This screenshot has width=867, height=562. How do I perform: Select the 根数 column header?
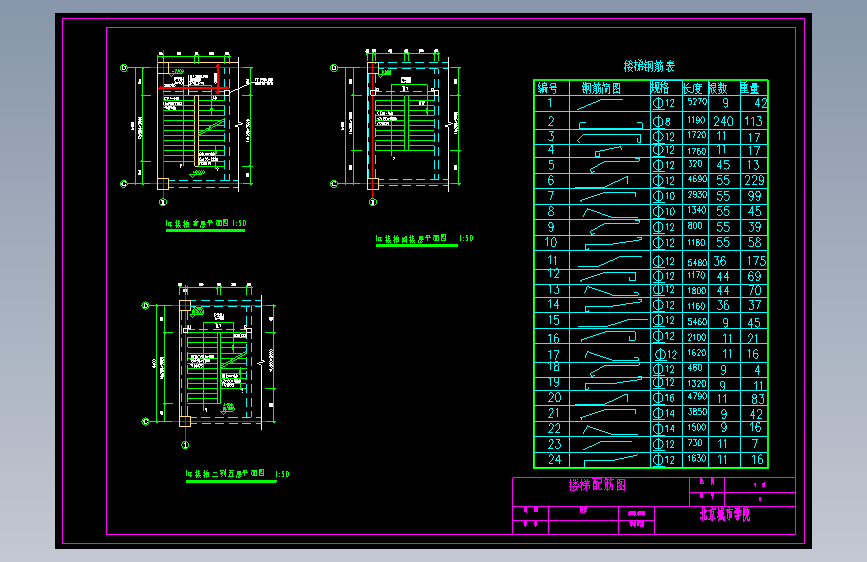(x=718, y=88)
